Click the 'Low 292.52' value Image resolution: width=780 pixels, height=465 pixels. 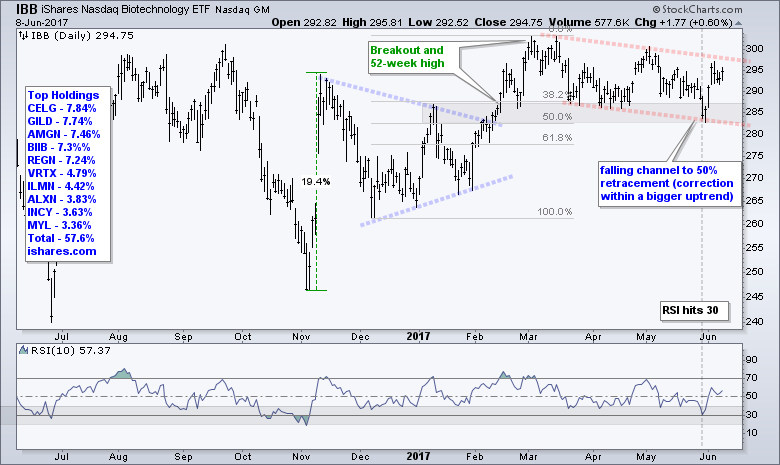click(x=438, y=22)
